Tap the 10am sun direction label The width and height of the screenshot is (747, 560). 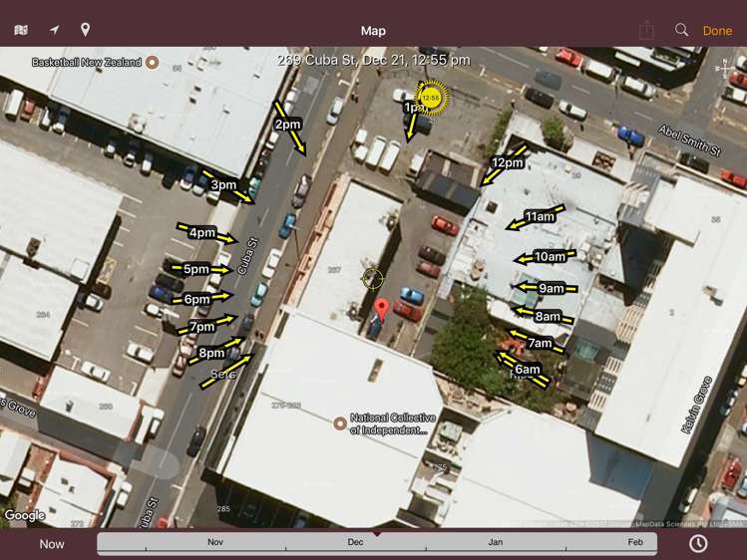coord(550,257)
